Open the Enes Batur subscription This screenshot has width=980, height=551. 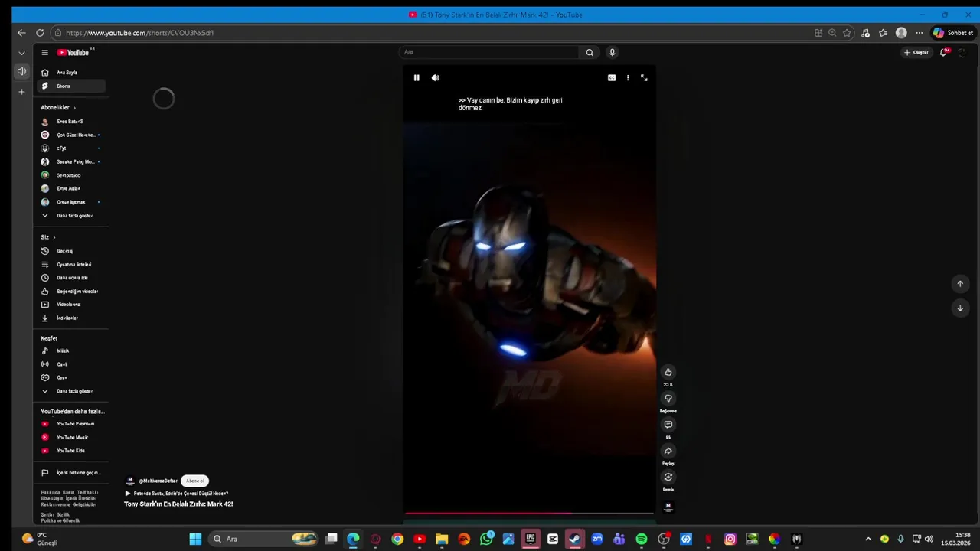tap(71, 122)
